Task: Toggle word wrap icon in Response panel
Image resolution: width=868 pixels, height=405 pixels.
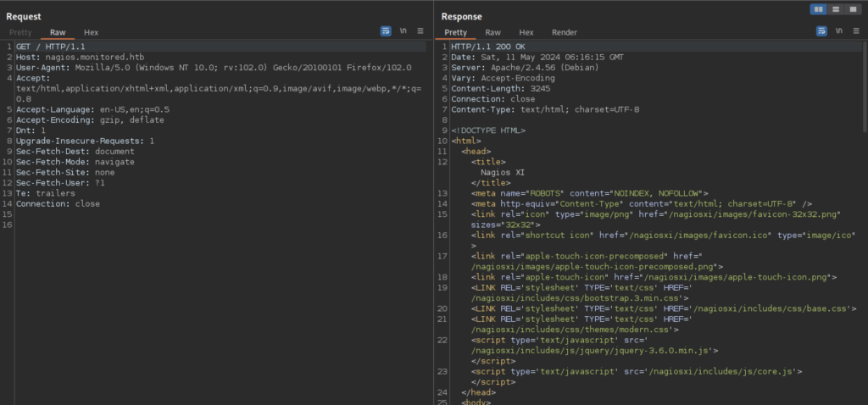Action: click(821, 31)
